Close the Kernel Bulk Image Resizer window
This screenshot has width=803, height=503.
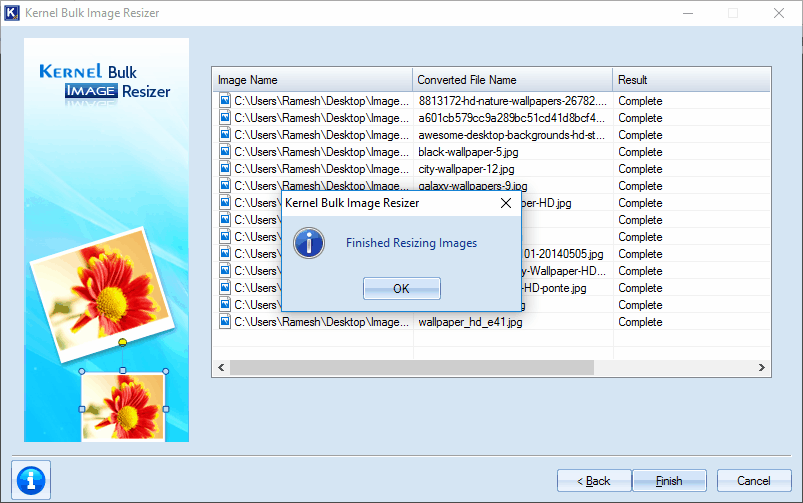tap(779, 13)
